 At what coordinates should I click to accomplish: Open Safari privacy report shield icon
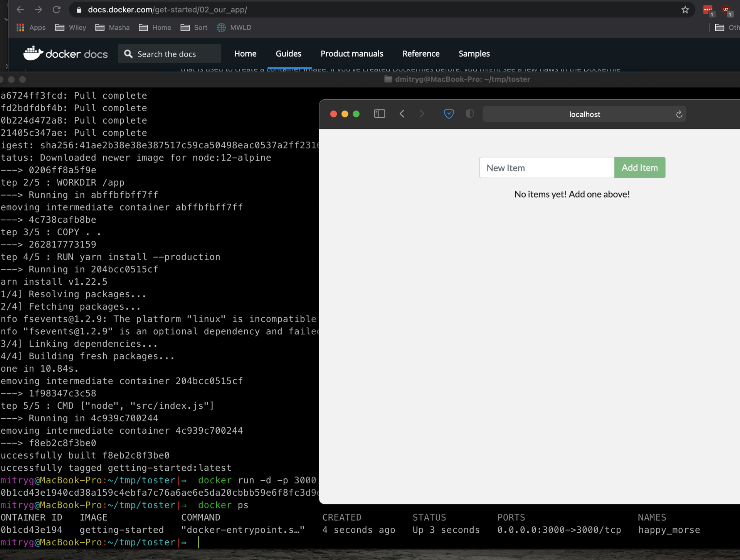[469, 114]
